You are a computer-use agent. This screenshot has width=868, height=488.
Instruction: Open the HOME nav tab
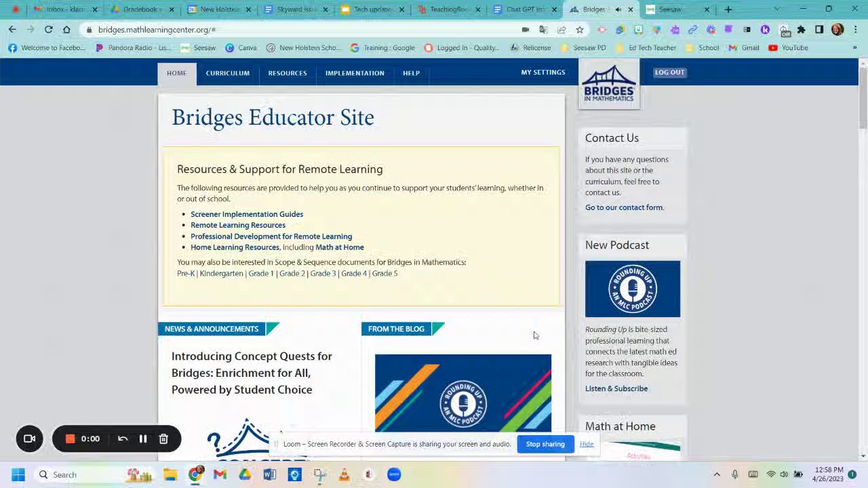click(176, 73)
